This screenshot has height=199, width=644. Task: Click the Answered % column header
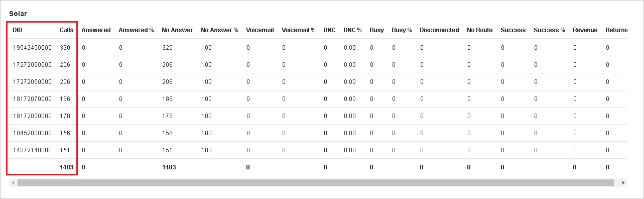136,30
